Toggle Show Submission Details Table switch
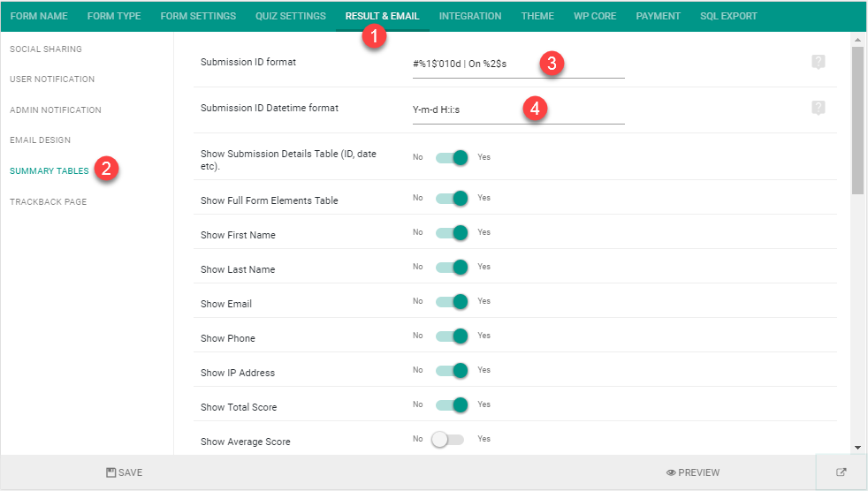Viewport: 868px width, 491px height. pyautogui.click(x=452, y=157)
